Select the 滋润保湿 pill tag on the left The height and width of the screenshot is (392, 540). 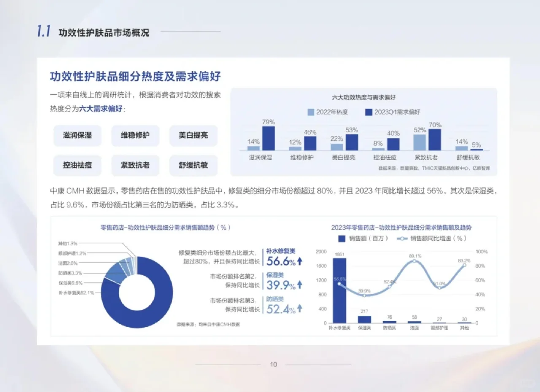click(x=77, y=136)
